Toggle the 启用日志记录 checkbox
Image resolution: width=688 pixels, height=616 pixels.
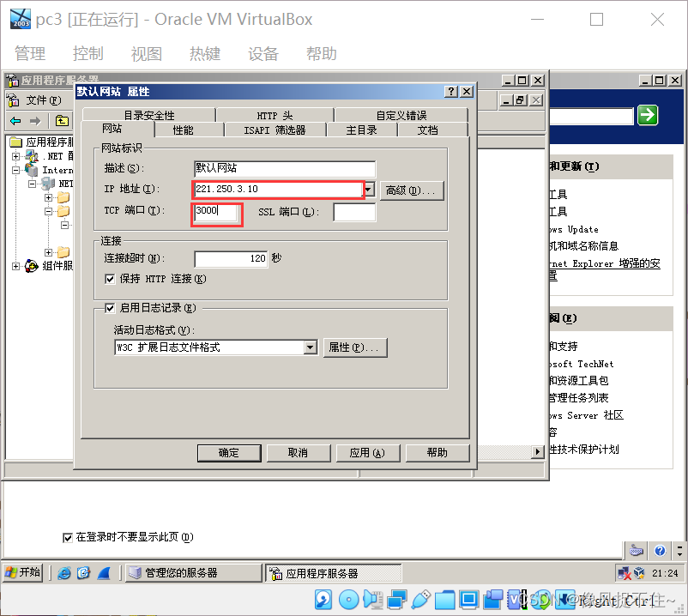coord(110,308)
